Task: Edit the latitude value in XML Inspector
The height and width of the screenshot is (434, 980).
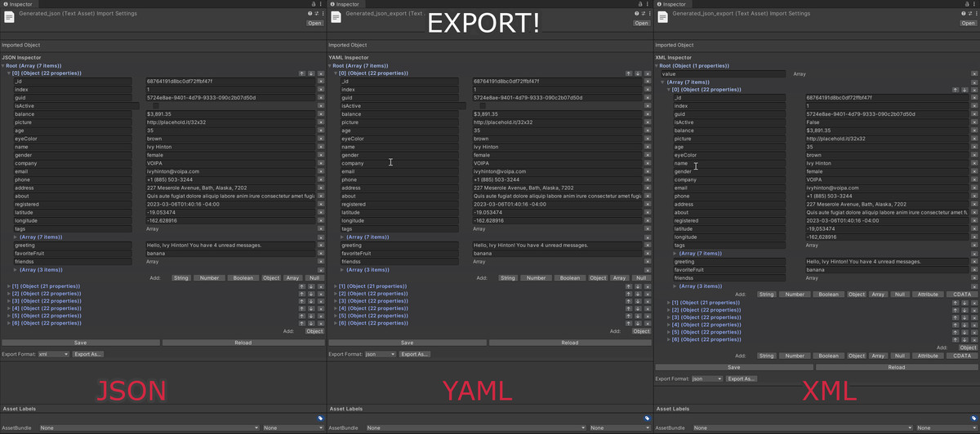Action: (x=887, y=228)
